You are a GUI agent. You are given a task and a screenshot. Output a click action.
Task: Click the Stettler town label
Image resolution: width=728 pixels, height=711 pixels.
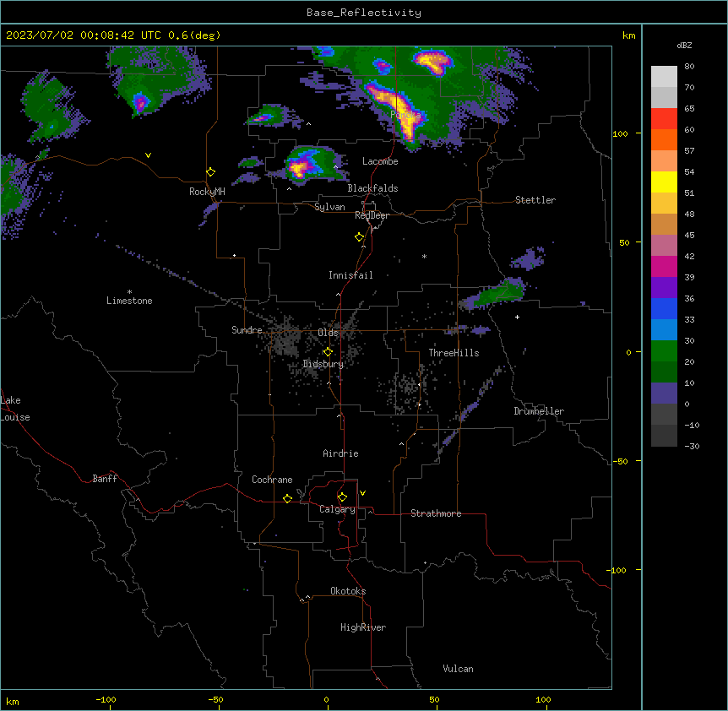coord(535,200)
